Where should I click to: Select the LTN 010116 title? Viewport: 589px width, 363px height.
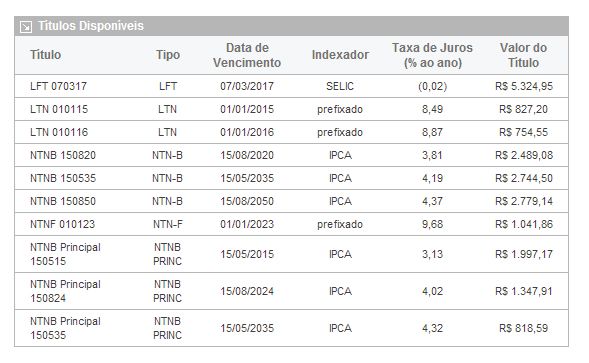[x=59, y=132]
